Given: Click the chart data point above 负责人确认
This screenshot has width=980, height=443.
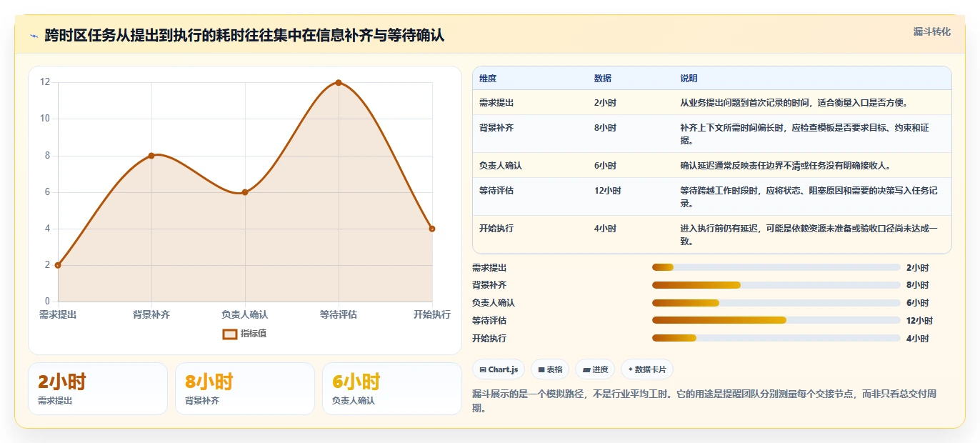Looking at the screenshot, I should 245,192.
